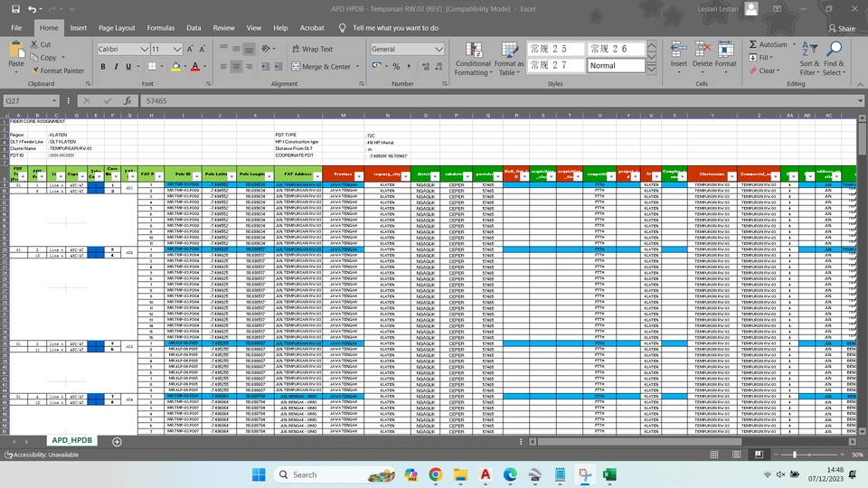Toggle Wrap Text for the cell

[312, 49]
